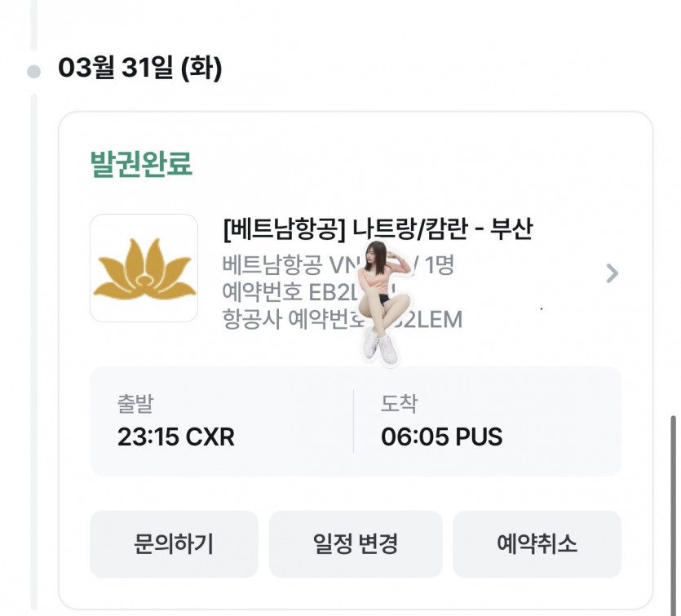This screenshot has width=681, height=616.
Task: Click the 03월 31일 (화) date header
Action: (x=139, y=69)
